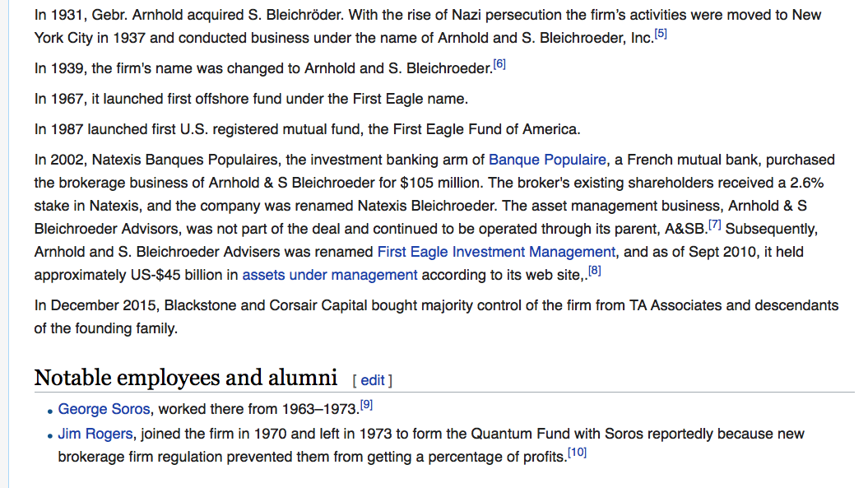868x488 pixels.
Task: Click the bullet before Jim Rogers
Action: pyautogui.click(x=50, y=435)
